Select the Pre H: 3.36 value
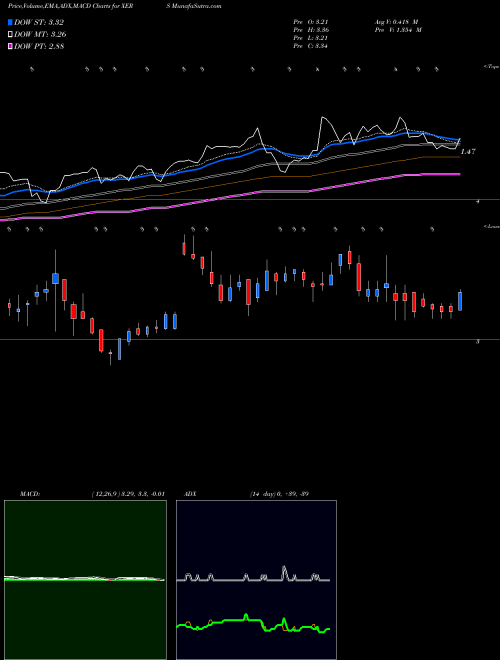 [311, 30]
